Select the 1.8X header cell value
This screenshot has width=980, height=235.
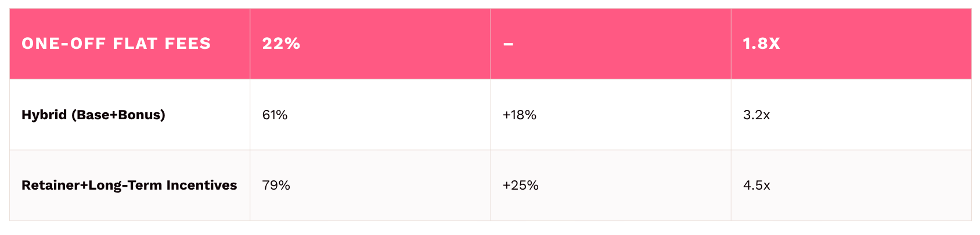[761, 44]
